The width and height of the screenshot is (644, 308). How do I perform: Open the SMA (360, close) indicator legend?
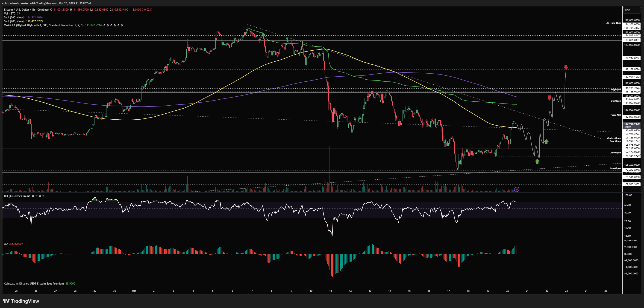tap(14, 17)
